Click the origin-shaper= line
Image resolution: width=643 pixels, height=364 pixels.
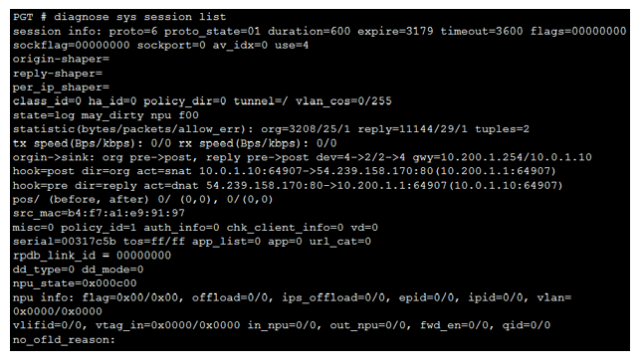coord(61,59)
